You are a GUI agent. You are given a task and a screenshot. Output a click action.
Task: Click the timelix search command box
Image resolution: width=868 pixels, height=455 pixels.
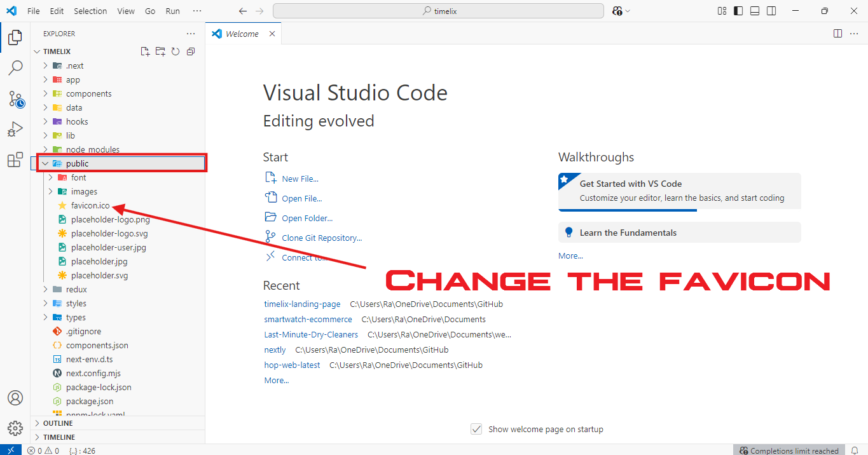[x=438, y=11]
